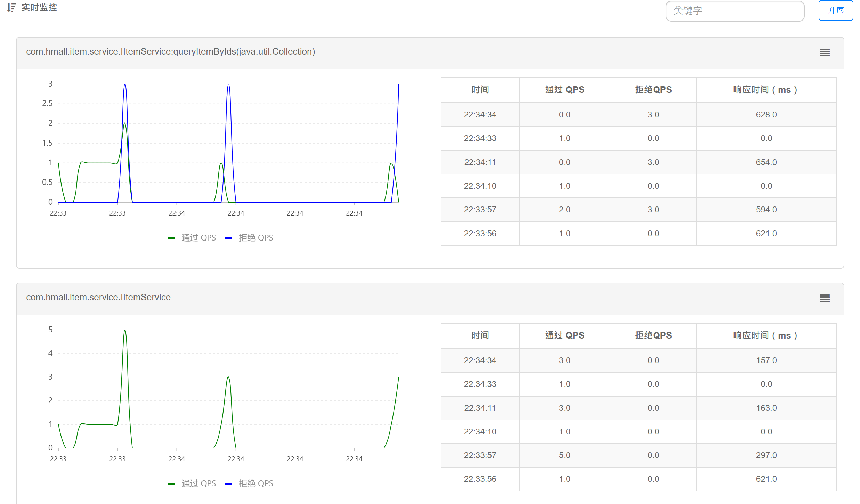Click the 通过 QPS column header in the queryItemByIds table

click(565, 90)
